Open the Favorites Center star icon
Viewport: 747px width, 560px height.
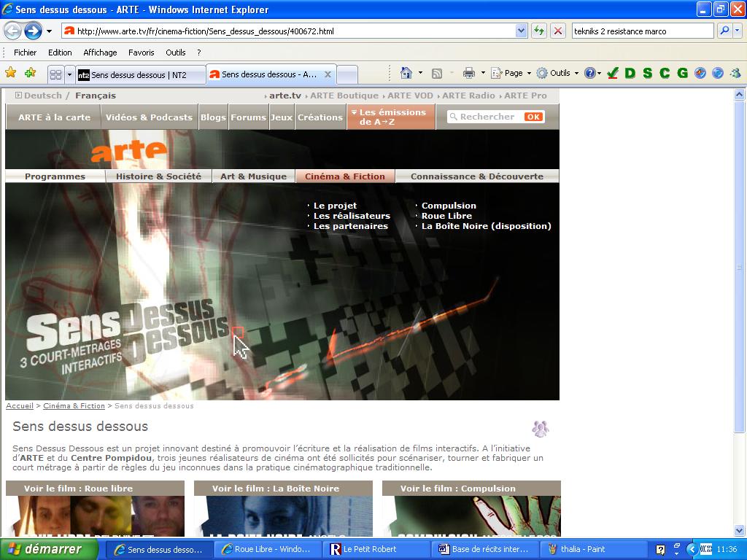pos(10,73)
